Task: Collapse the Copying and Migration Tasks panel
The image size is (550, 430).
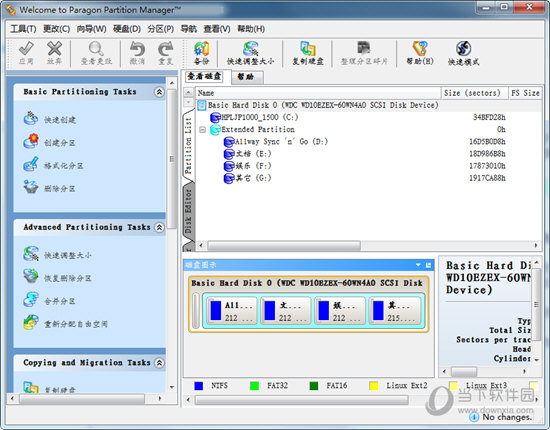Action: pyautogui.click(x=159, y=363)
